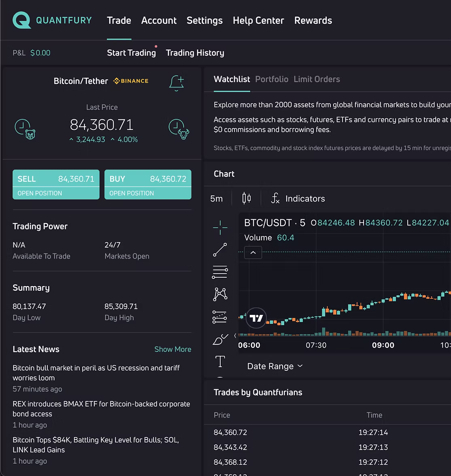Click the trade row priced 84,343.42
Image resolution: width=451 pixels, height=476 pixels.
pos(328,448)
